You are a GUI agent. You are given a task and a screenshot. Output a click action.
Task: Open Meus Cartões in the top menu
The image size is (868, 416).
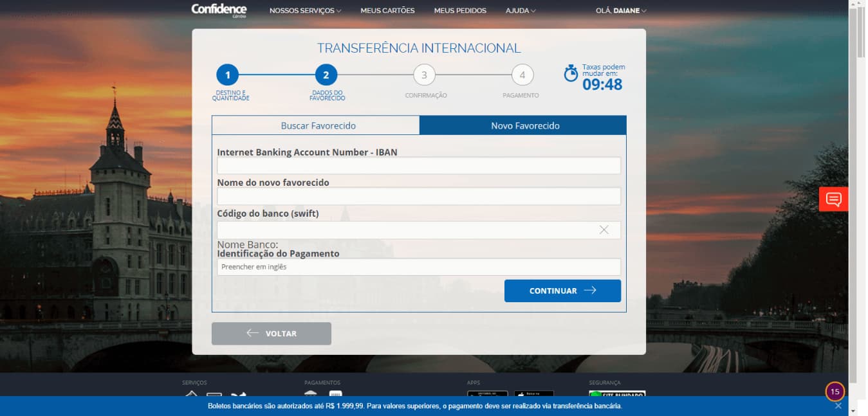(387, 10)
